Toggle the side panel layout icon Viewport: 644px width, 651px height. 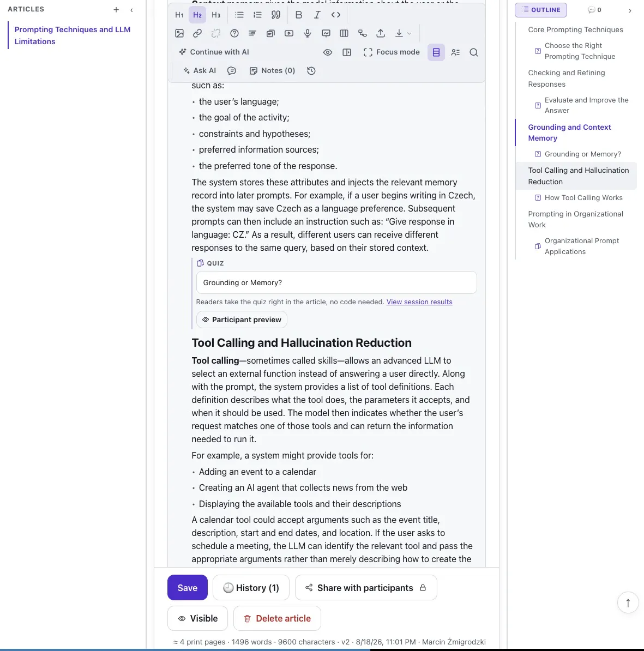[347, 52]
